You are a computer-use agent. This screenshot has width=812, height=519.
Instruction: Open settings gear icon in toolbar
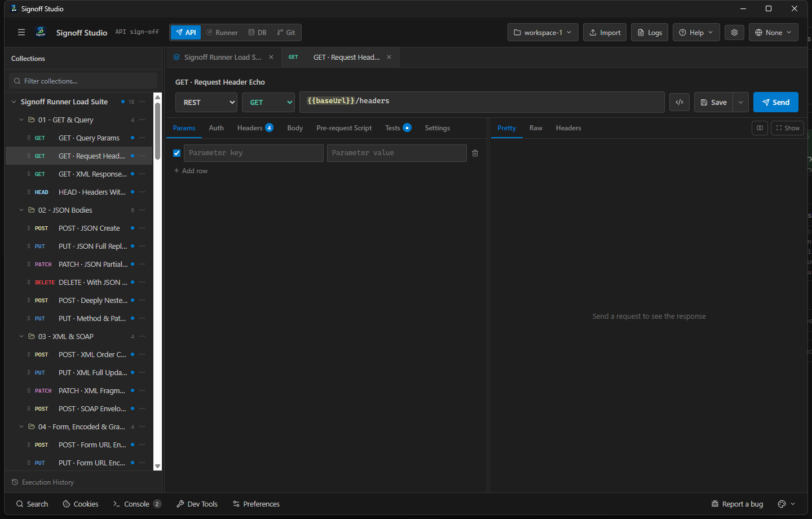pyautogui.click(x=734, y=32)
